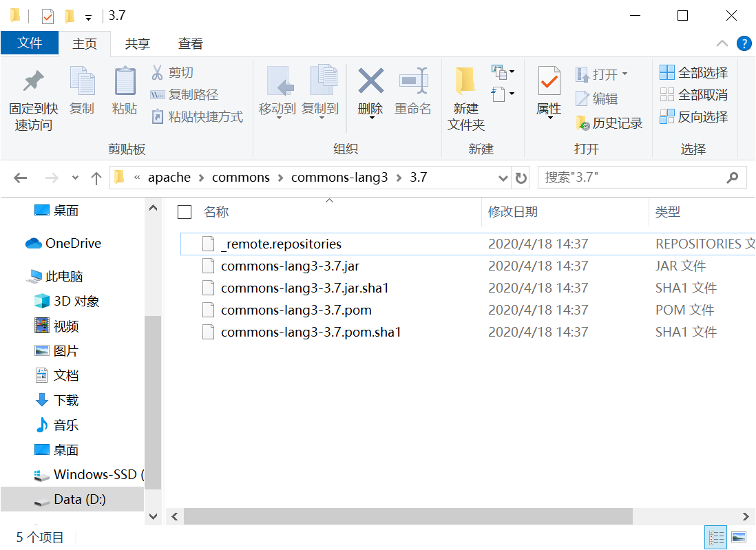Expand address bar history dropdown
756x550 pixels.
[x=503, y=178]
